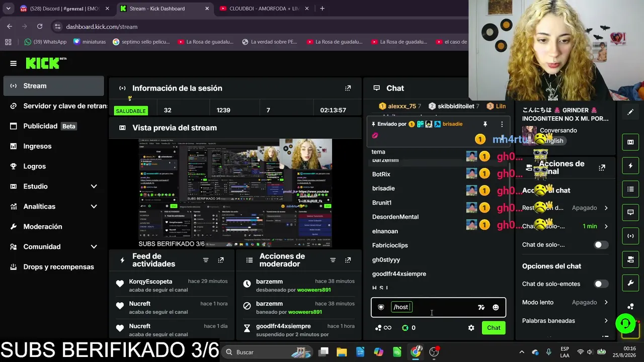Send message with the green Chat button
Viewport: 644px width, 362px height.
[494, 328]
